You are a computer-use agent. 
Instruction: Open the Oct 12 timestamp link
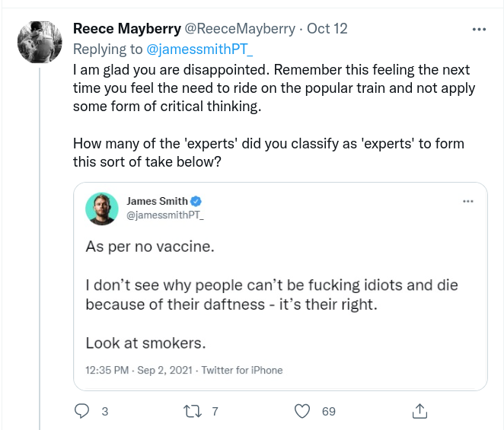327,29
